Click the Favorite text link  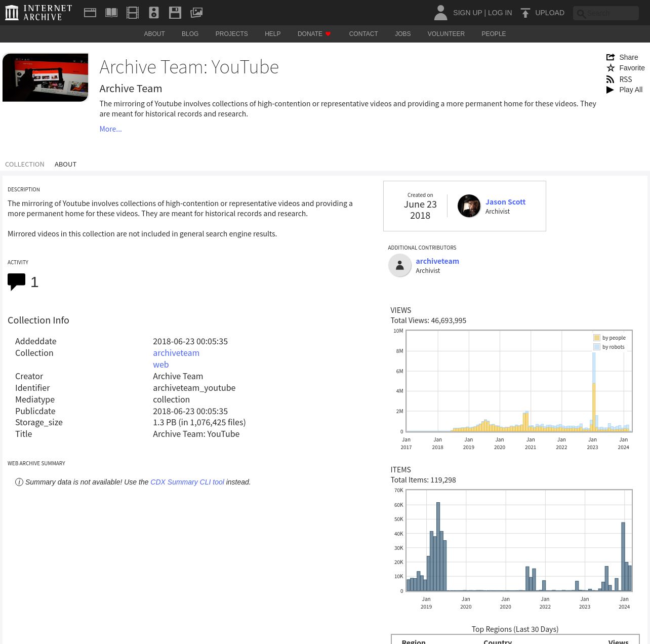(x=632, y=68)
